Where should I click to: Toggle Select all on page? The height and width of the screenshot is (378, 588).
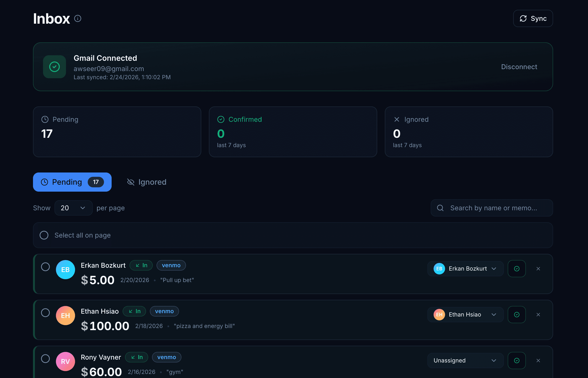[44, 235]
